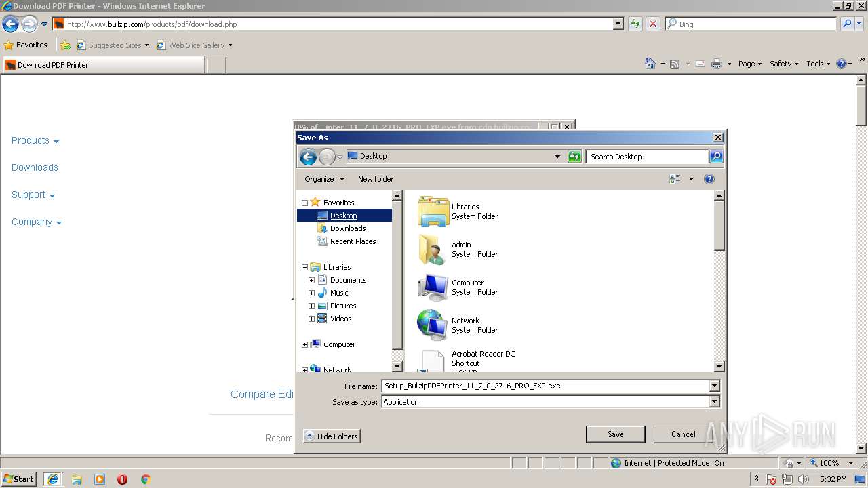Click the Bing search magnifier button
The height and width of the screenshot is (488, 868).
(847, 24)
